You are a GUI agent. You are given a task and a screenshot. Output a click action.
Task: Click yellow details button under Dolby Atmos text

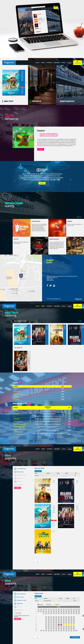[42, 183]
